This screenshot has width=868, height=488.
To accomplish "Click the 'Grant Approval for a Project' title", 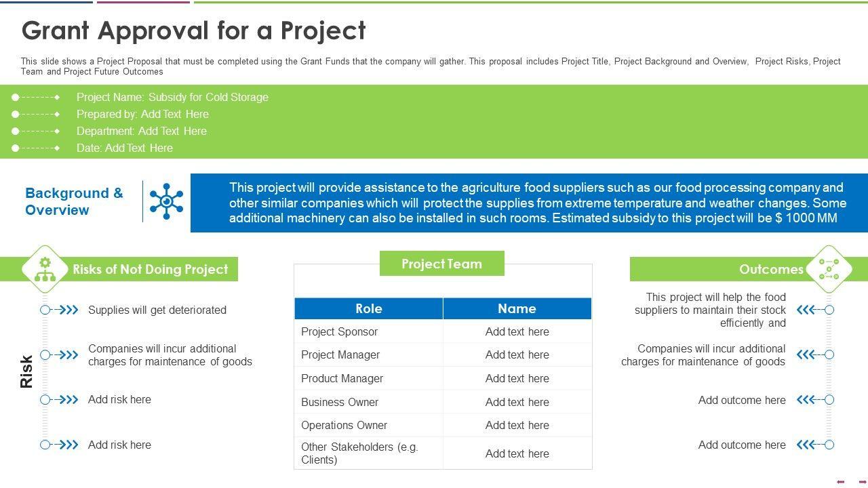I will coord(194,30).
